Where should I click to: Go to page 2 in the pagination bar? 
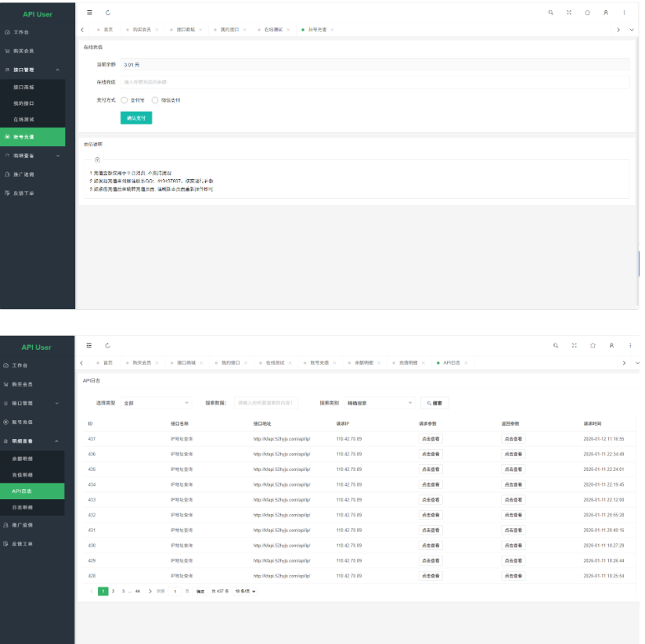pyautogui.click(x=113, y=591)
